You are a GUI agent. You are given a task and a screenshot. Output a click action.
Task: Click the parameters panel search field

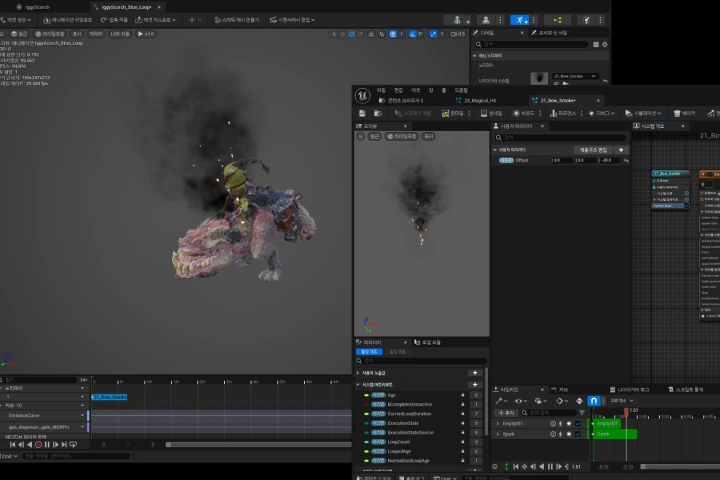(421, 361)
